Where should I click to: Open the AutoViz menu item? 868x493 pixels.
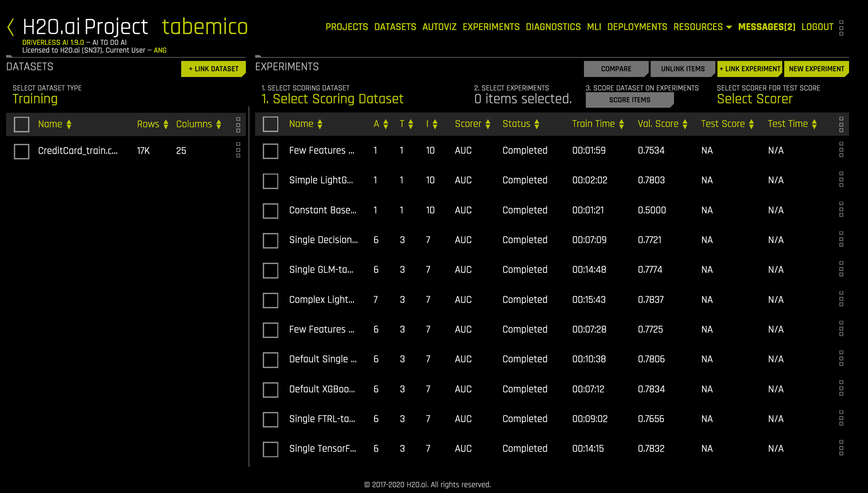pos(439,27)
